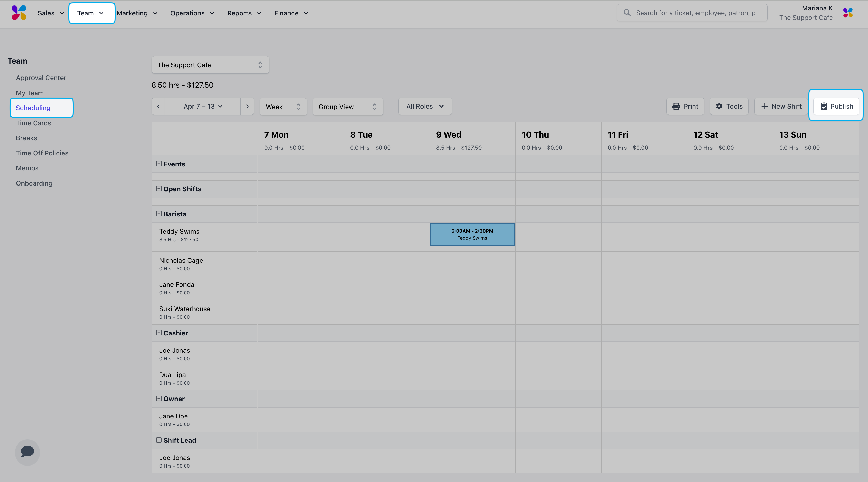
Task: Select Teddy Swims 6:00AM shift block
Action: pyautogui.click(x=472, y=234)
